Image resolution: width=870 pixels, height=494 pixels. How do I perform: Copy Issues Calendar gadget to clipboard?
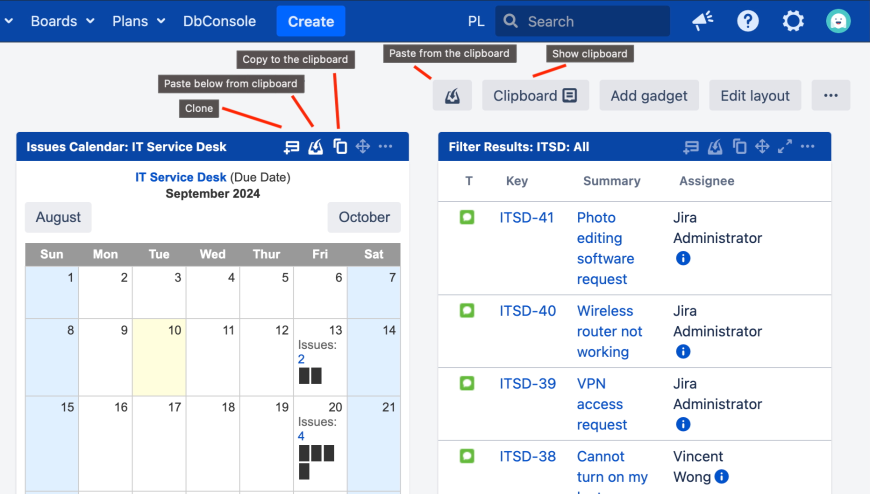340,147
